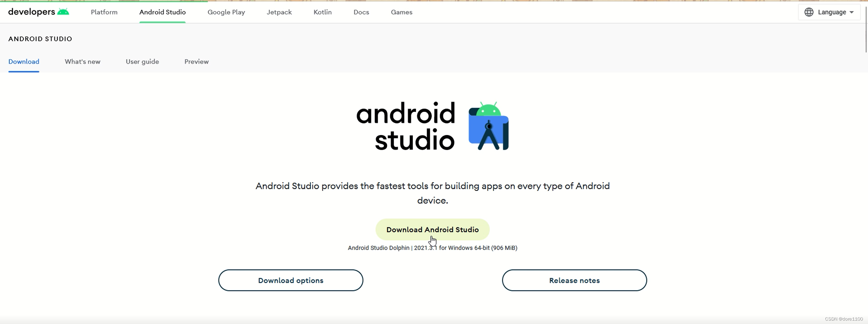The height and width of the screenshot is (324, 868).
Task: Select Kotlin in the top navigation
Action: [323, 12]
